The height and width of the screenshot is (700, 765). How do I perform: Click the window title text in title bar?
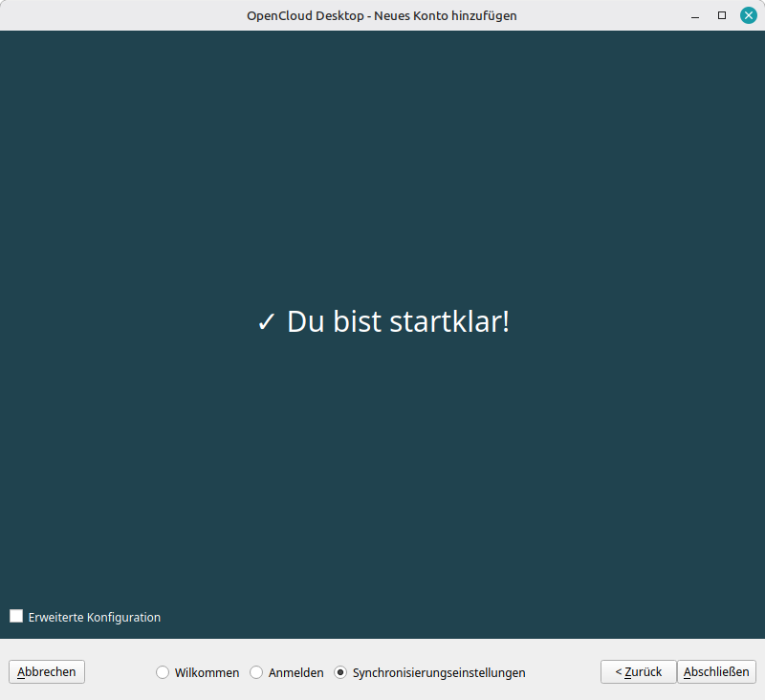(x=382, y=15)
